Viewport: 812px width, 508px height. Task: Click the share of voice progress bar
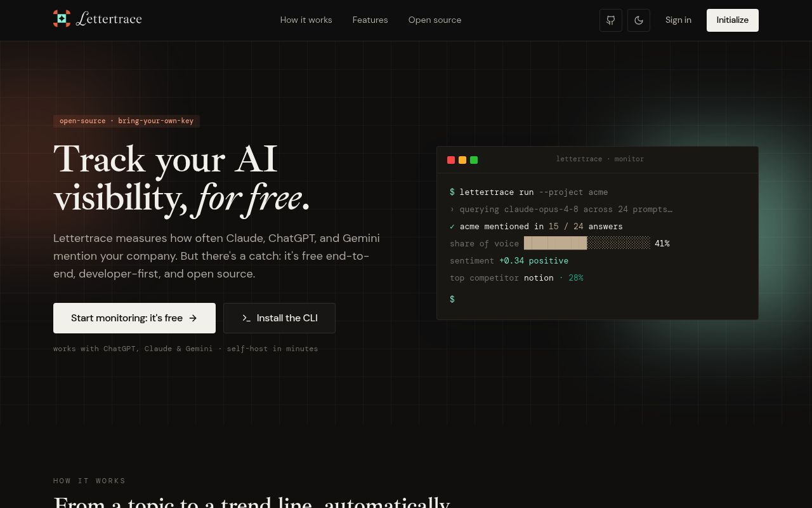coord(587,243)
